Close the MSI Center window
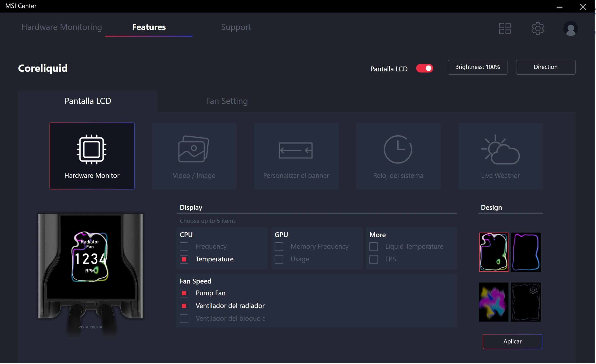 (583, 7)
